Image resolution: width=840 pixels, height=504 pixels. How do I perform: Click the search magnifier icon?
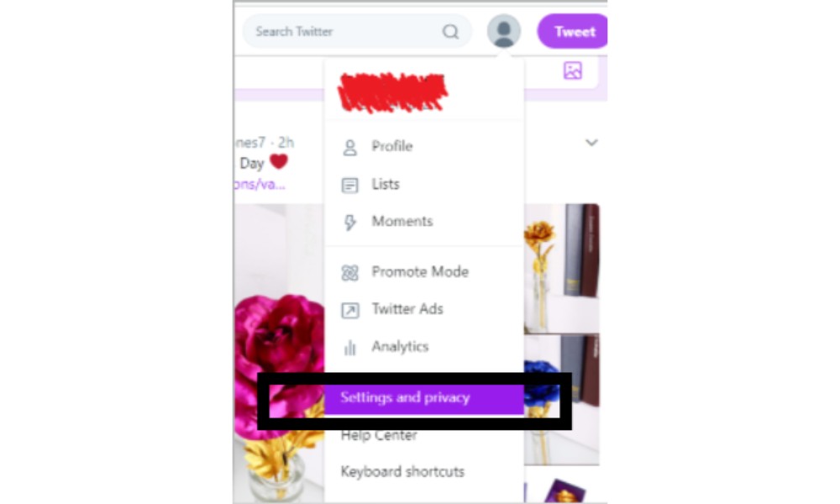click(x=450, y=32)
